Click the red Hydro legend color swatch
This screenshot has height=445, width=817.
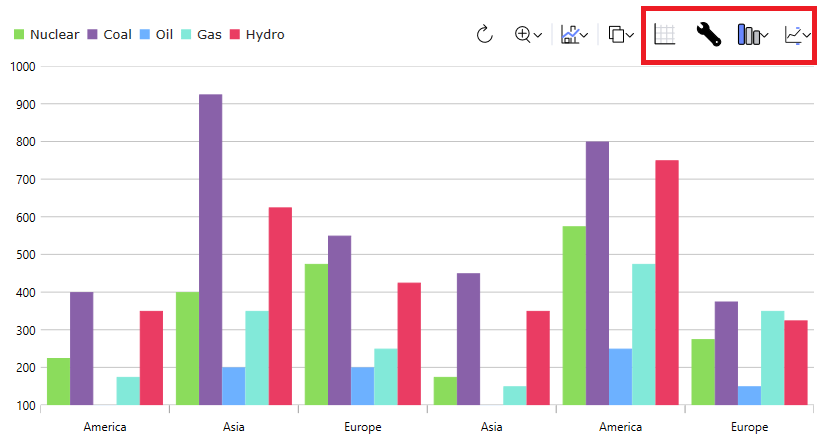point(236,35)
